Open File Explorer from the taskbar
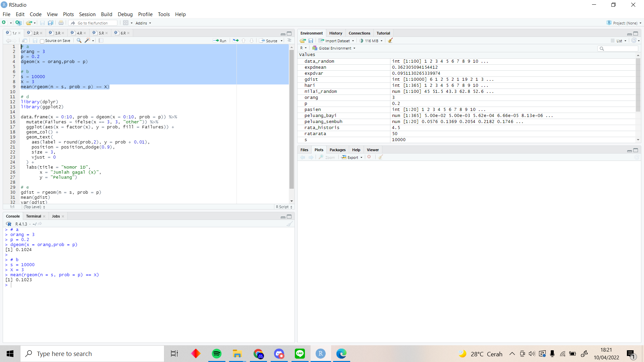Screen dimensions: 644x362 237,354
